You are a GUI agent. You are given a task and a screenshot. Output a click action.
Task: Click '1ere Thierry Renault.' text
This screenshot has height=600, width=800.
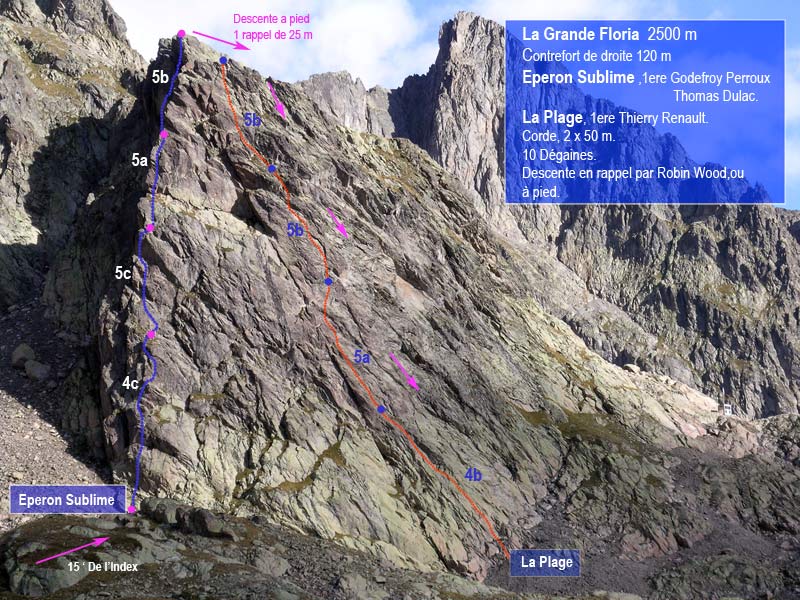coord(649,118)
